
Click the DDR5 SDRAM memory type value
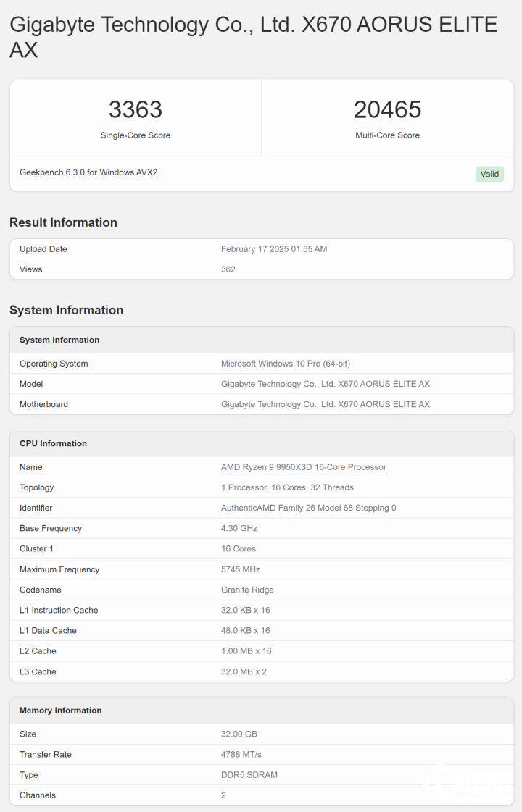click(249, 774)
